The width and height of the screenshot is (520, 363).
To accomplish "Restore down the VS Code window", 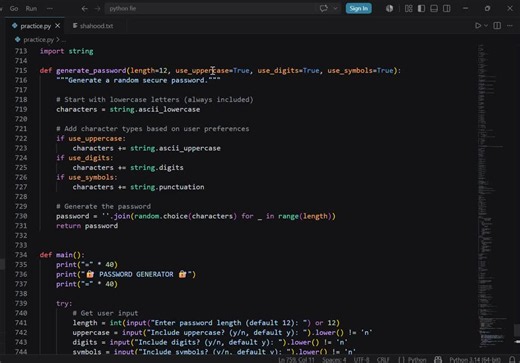I will click(x=487, y=9).
